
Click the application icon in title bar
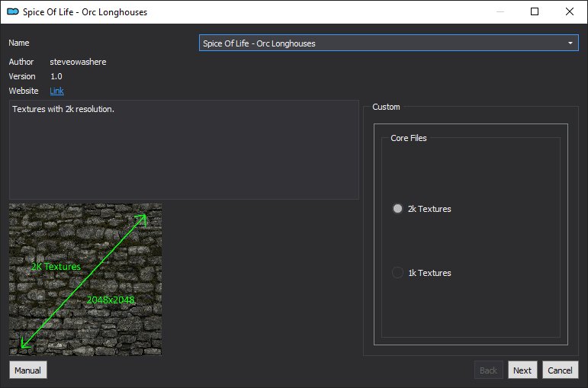point(13,11)
